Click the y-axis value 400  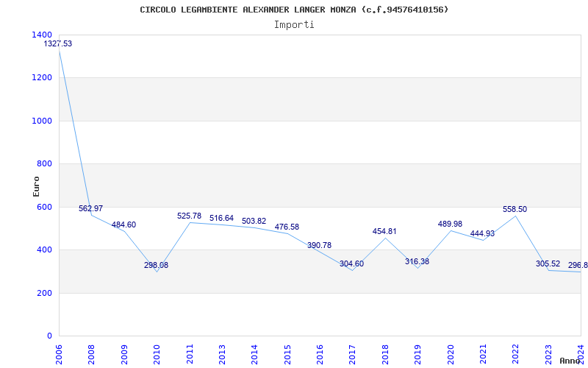(44, 250)
